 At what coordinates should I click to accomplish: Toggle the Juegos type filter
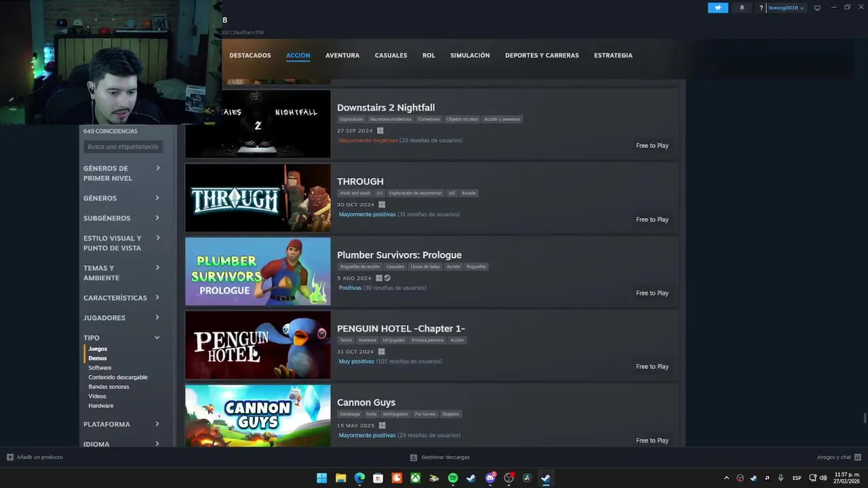(98, 349)
